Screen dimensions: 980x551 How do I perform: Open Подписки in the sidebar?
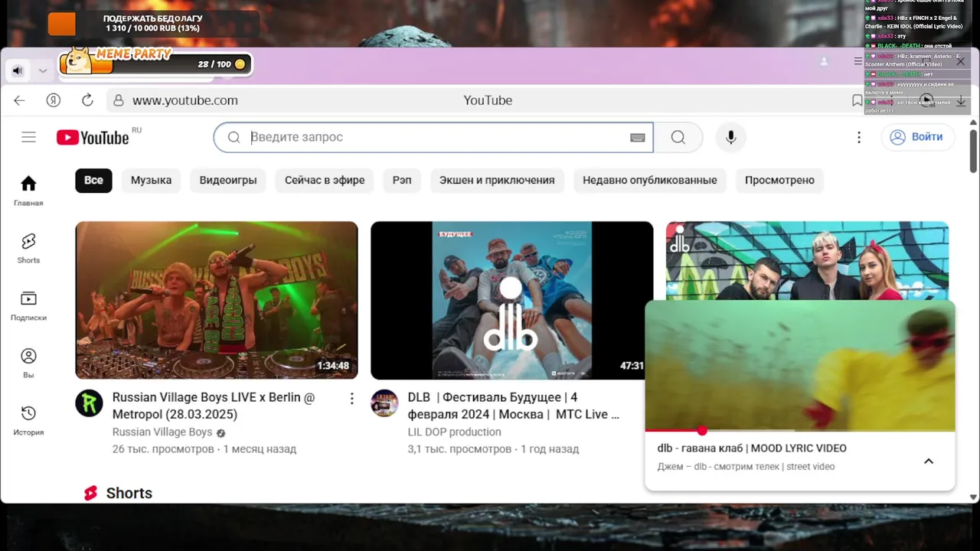[x=28, y=305]
